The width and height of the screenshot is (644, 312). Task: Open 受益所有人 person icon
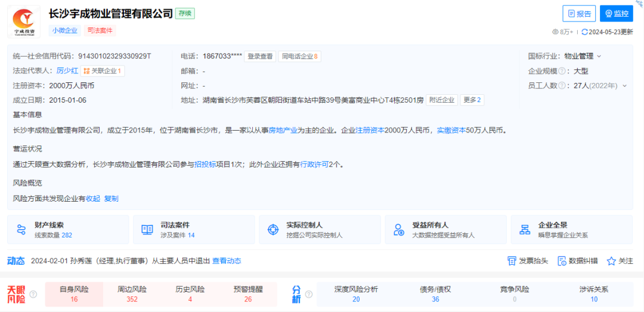(x=399, y=230)
